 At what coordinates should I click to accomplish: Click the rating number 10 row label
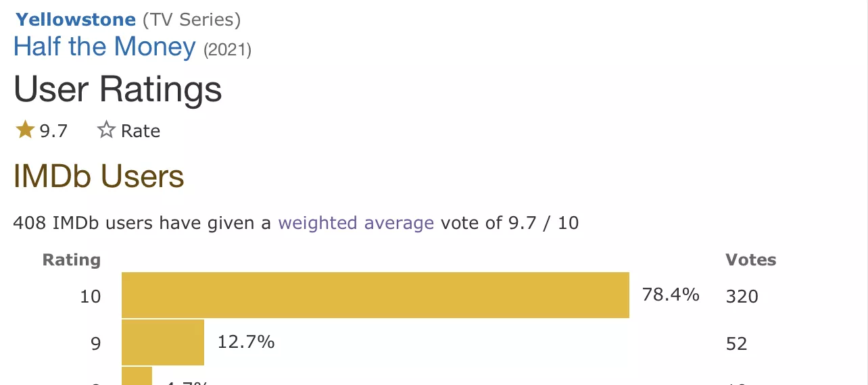tap(91, 296)
